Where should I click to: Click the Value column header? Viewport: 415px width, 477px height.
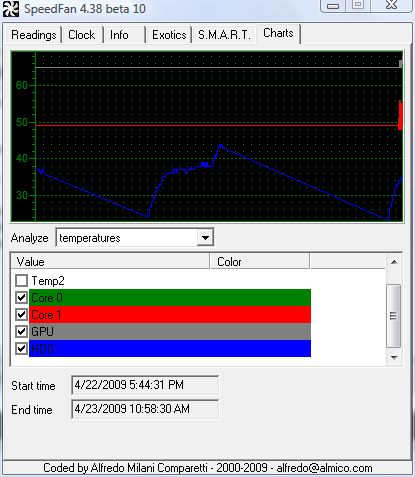(110, 262)
